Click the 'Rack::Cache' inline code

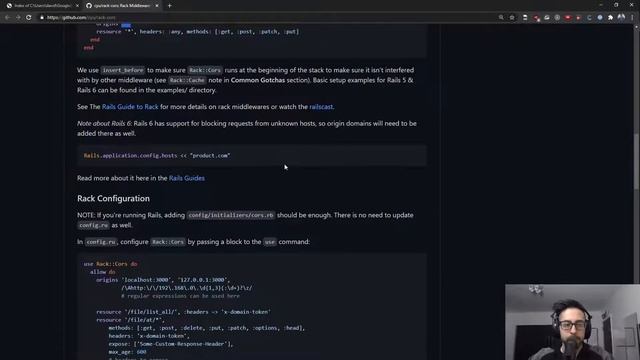point(187,80)
